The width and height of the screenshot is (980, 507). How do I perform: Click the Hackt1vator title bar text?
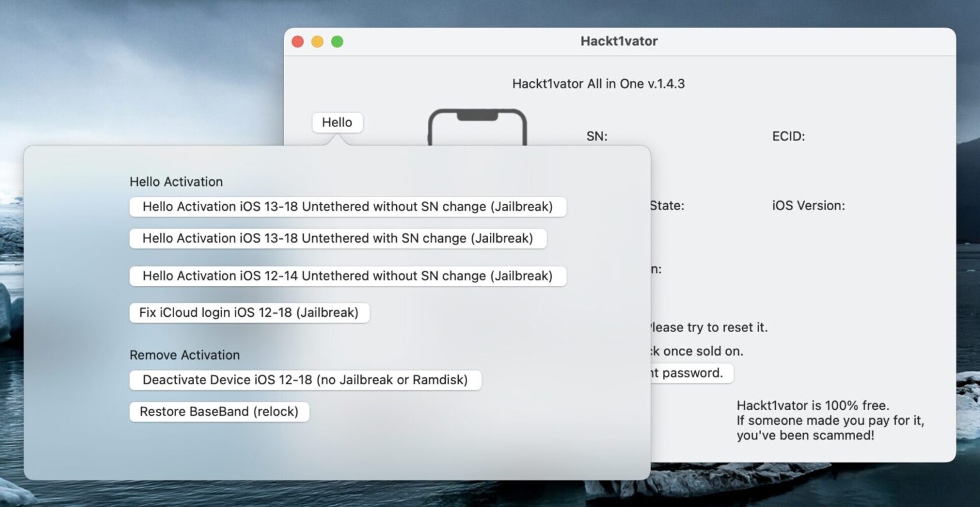tap(619, 40)
